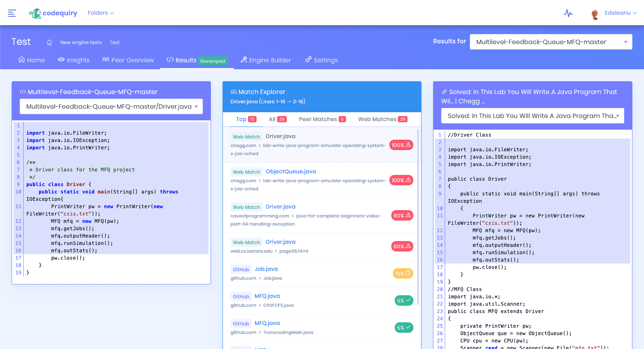Open the Folders dropdown

(x=101, y=13)
